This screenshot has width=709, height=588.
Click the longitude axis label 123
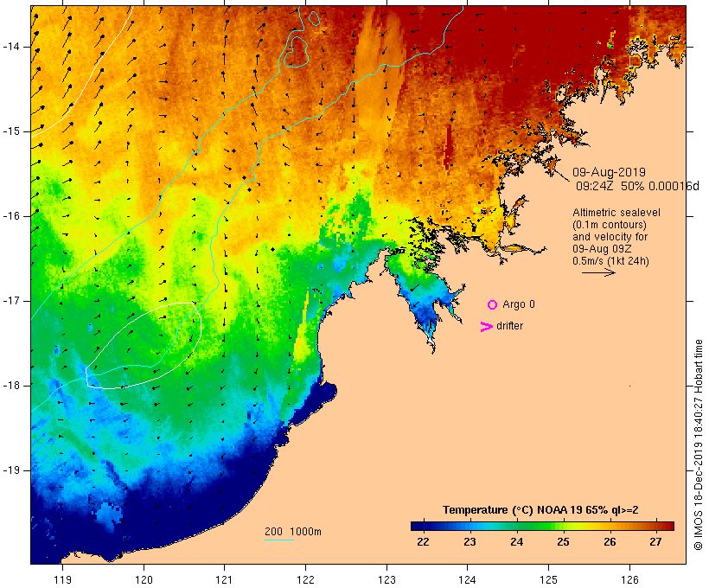point(386,580)
